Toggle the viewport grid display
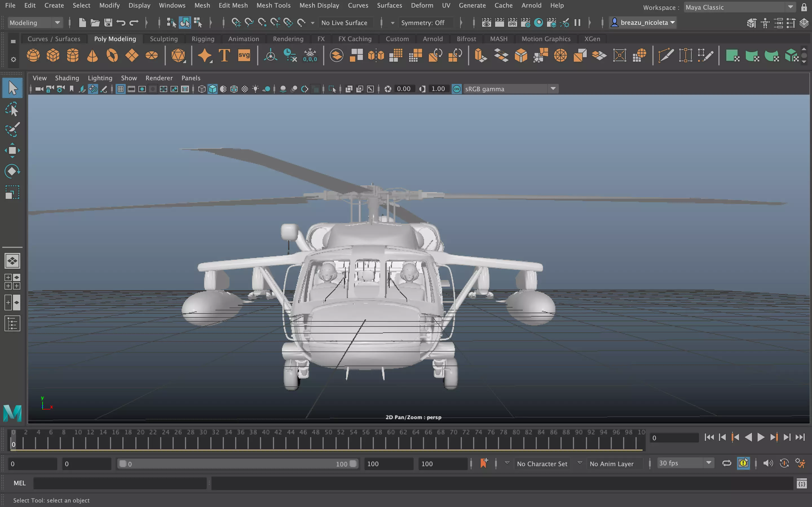This screenshot has width=812, height=507. tap(120, 89)
